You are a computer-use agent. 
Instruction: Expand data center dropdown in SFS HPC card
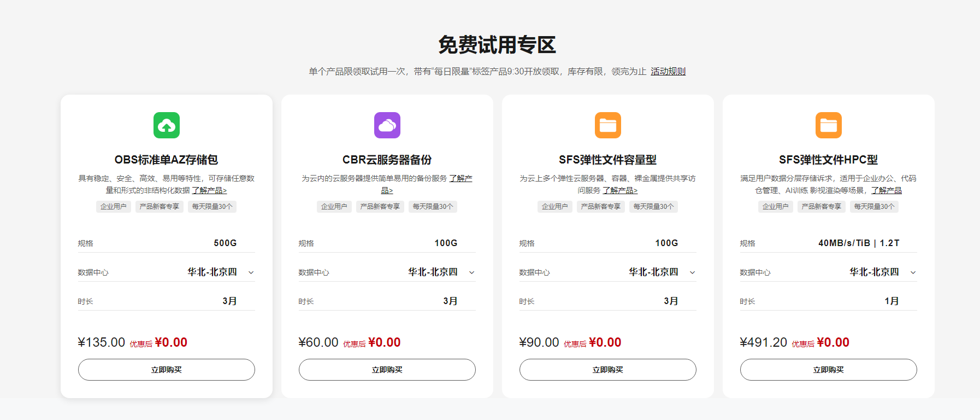tap(913, 272)
